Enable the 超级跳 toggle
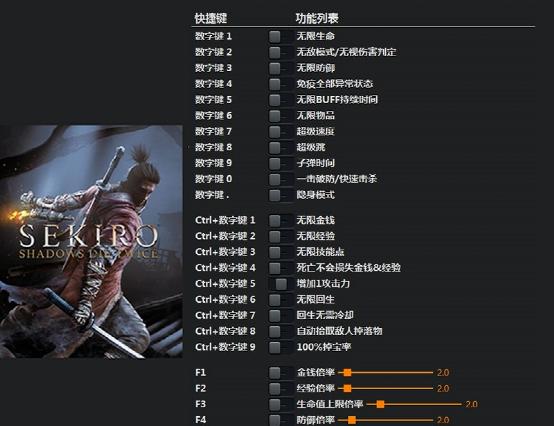Image resolution: width=554 pixels, height=426 pixels. (281, 148)
